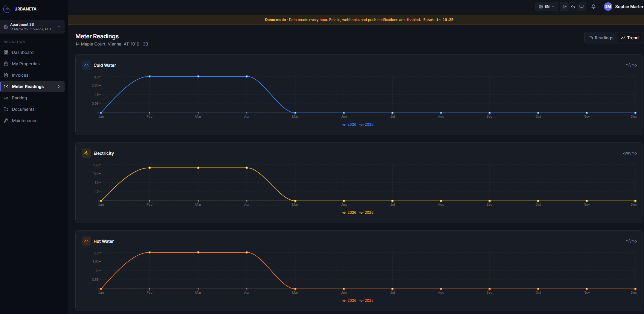Image resolution: width=644 pixels, height=314 pixels.
Task: Toggle the 2026 series in Cold Water legend
Action: tap(349, 125)
